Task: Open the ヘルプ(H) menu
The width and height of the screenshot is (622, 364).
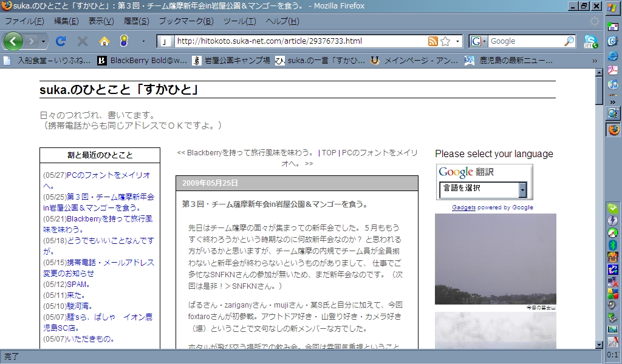Action: click(282, 21)
